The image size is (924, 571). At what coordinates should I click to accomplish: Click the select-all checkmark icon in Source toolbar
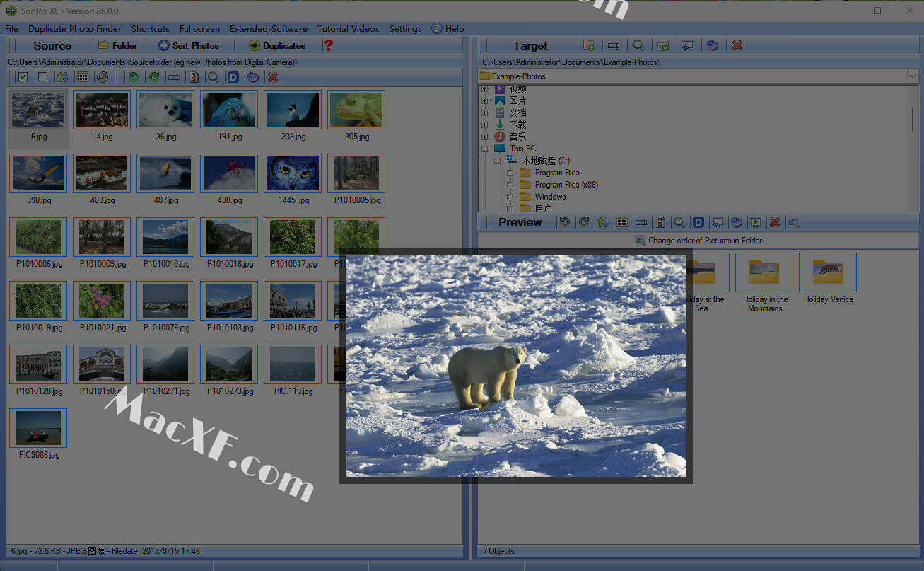[23, 77]
